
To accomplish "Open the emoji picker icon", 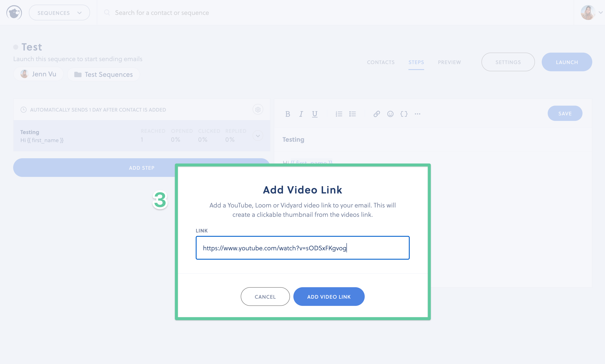I will [390, 114].
